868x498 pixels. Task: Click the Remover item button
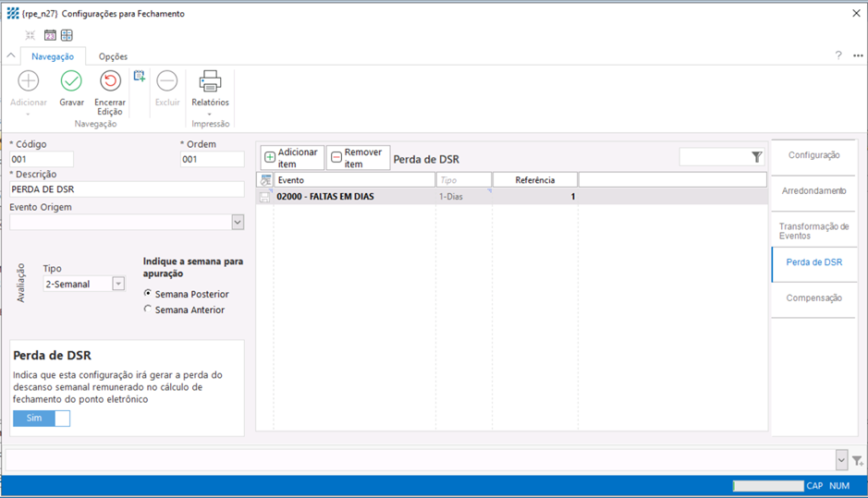click(x=358, y=158)
